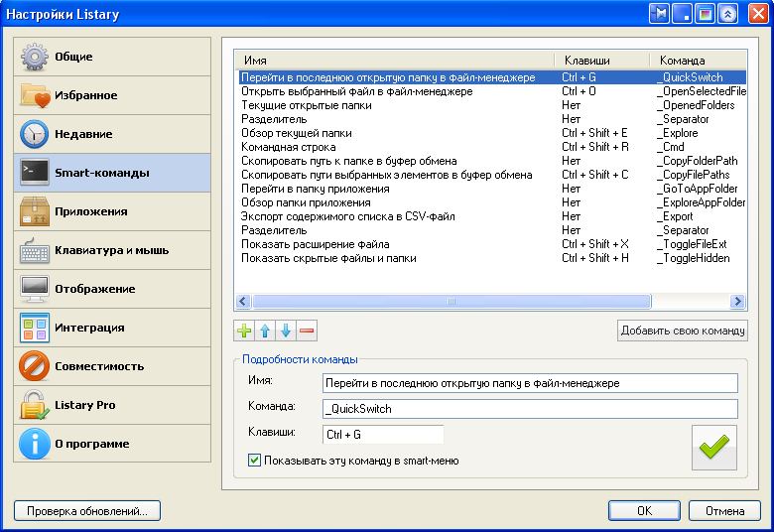Click Добавить свою команду button

pyautogui.click(x=683, y=331)
